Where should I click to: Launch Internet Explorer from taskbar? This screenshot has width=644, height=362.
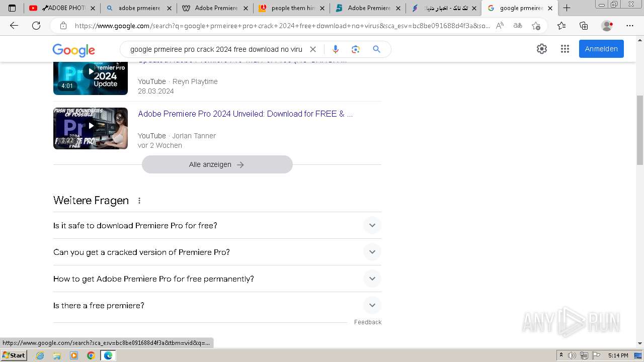pos(40,355)
